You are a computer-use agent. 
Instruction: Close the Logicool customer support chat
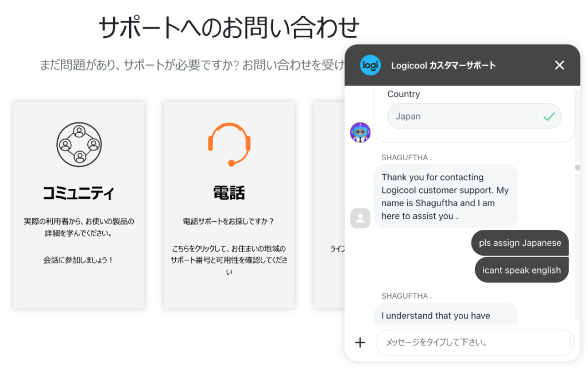tap(559, 65)
